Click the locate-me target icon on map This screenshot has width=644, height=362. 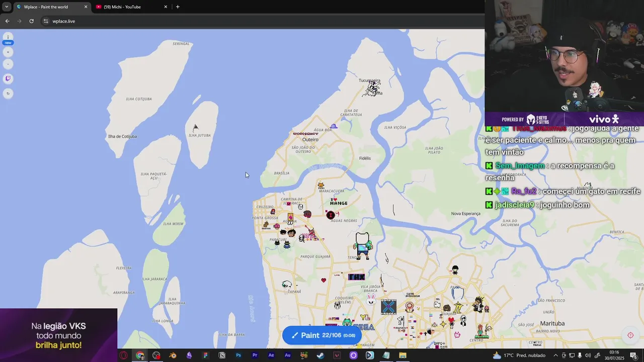coord(630,335)
